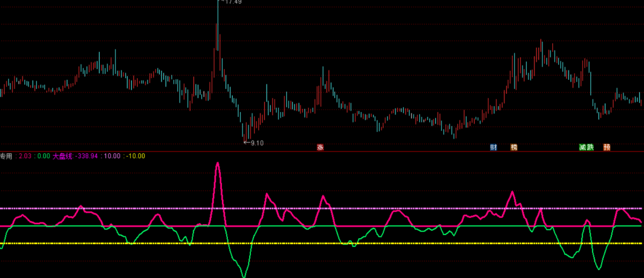644x278 pixels.
Task: Click the yellow -10.00 threshold value
Action: coord(135,156)
